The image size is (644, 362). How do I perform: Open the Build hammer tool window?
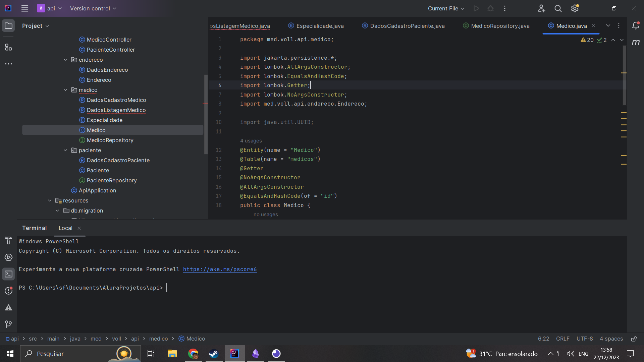coord(8,241)
